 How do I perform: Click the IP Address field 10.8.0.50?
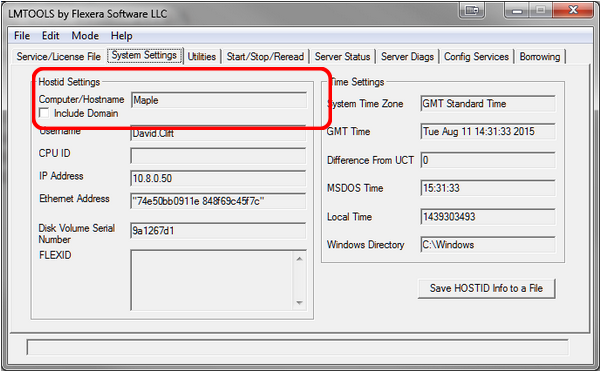point(218,179)
